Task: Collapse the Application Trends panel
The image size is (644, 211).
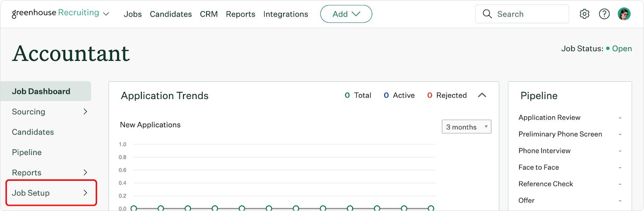Action: pos(482,95)
